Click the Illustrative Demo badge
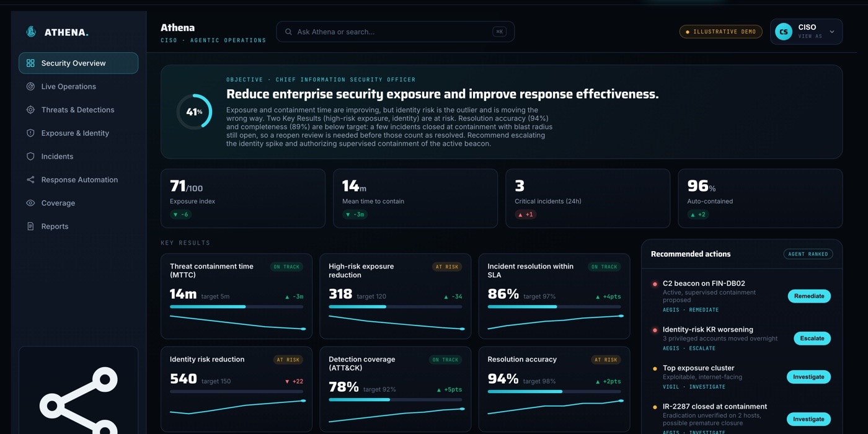This screenshot has width=868, height=434. tap(721, 32)
